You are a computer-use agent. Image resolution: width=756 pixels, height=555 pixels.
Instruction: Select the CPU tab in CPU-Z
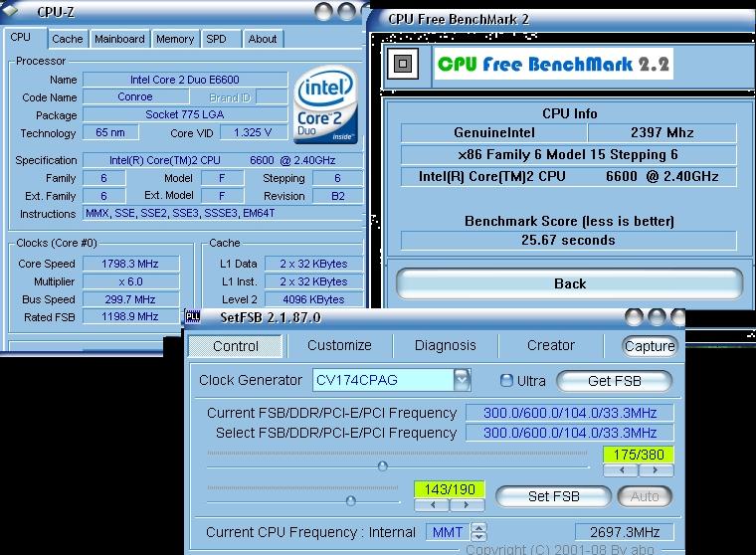click(24, 38)
